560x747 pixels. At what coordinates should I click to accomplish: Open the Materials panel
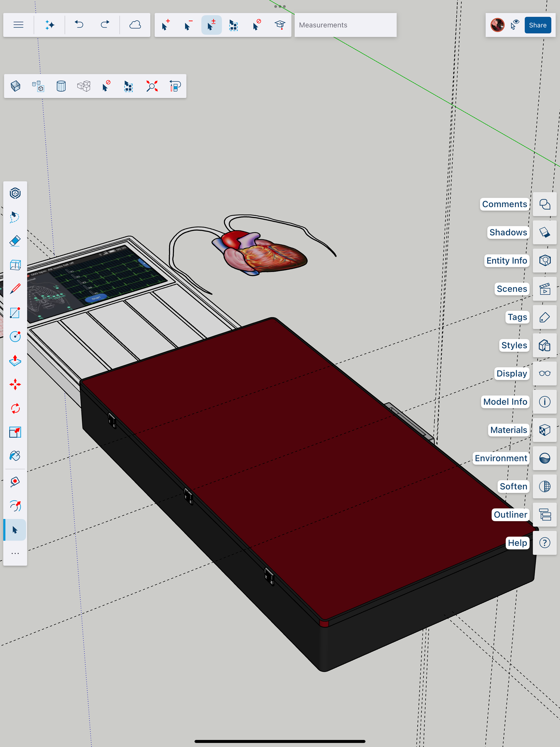point(545,430)
